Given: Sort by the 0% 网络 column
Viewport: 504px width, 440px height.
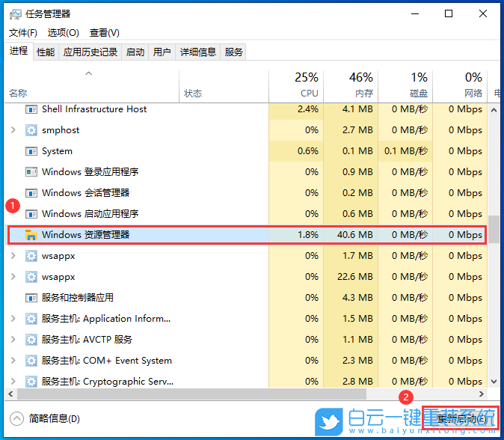Looking at the screenshot, I should coord(460,86).
